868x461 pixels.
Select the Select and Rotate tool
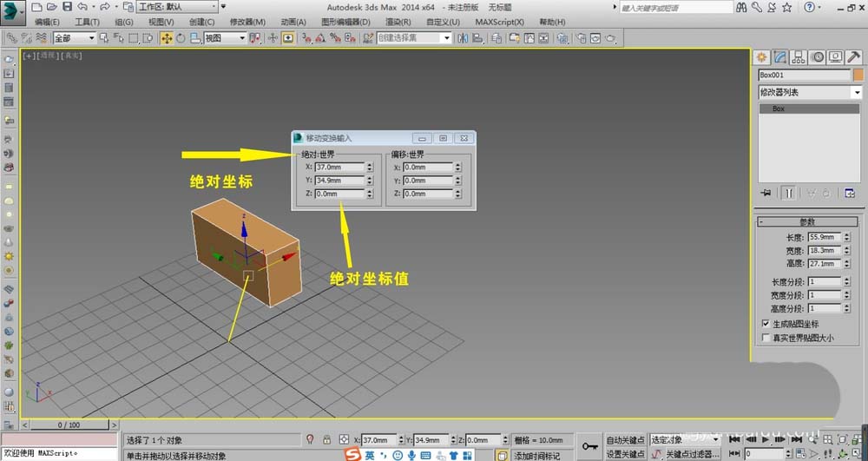click(181, 38)
